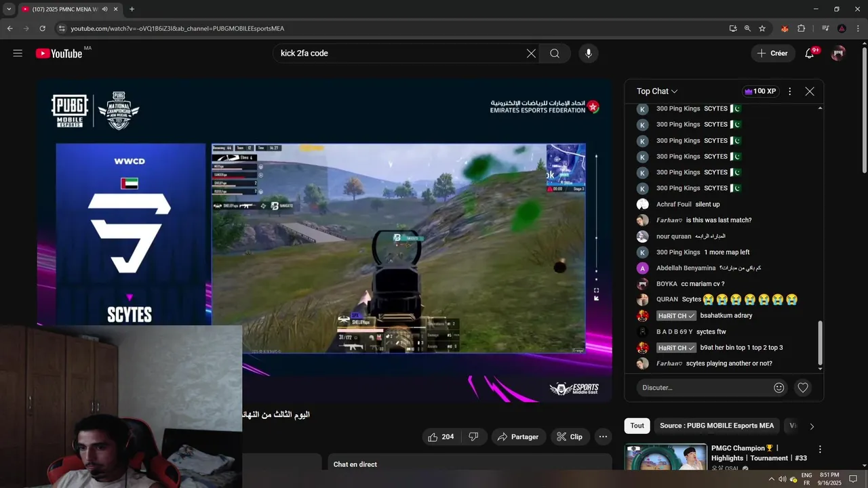
Task: Click the live chat scrollbar thumb
Action: 820,343
